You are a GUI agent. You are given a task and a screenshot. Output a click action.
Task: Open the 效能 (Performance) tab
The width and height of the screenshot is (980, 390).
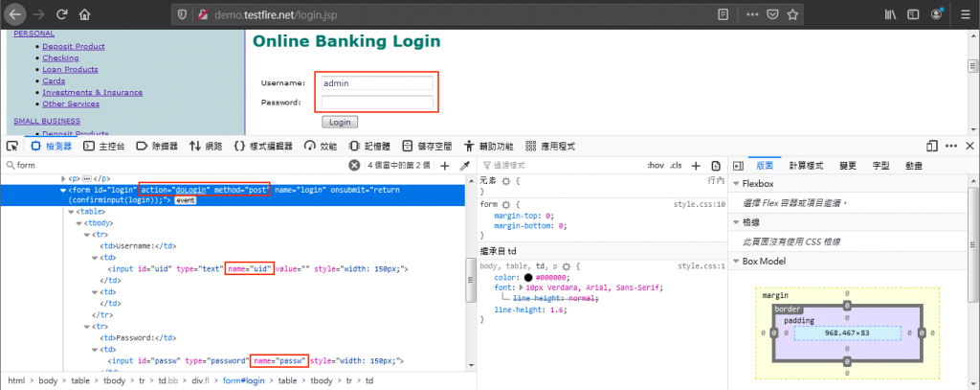coord(321,146)
